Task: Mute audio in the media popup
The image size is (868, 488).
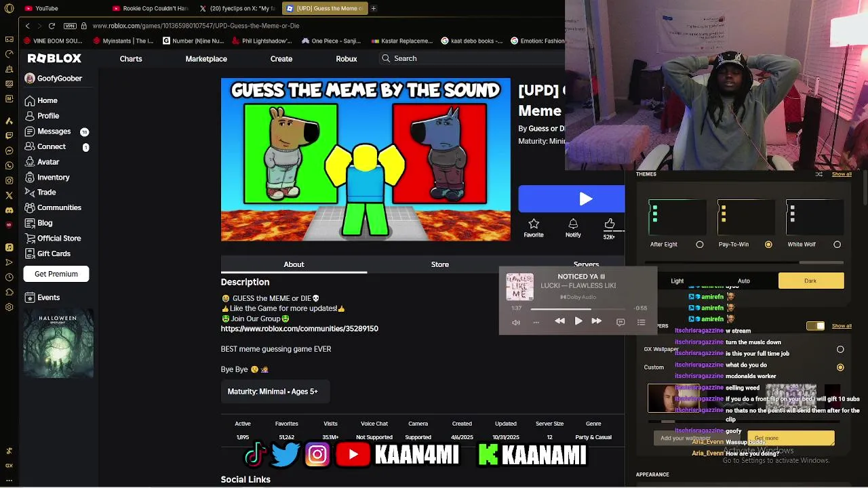Action: coord(516,323)
